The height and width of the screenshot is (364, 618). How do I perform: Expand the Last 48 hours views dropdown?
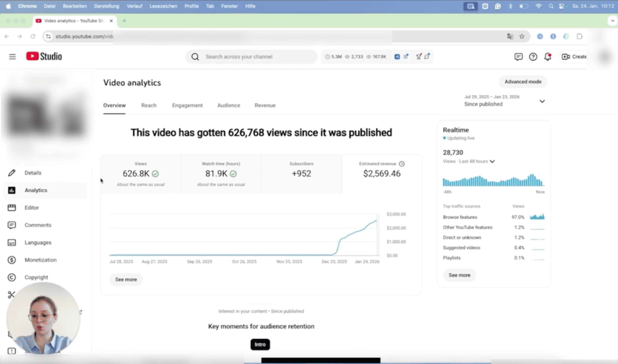click(492, 161)
